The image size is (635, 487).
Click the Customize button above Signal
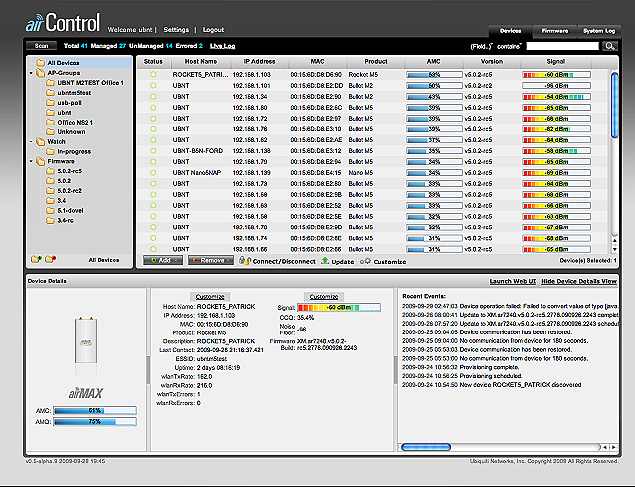pyautogui.click(x=324, y=296)
